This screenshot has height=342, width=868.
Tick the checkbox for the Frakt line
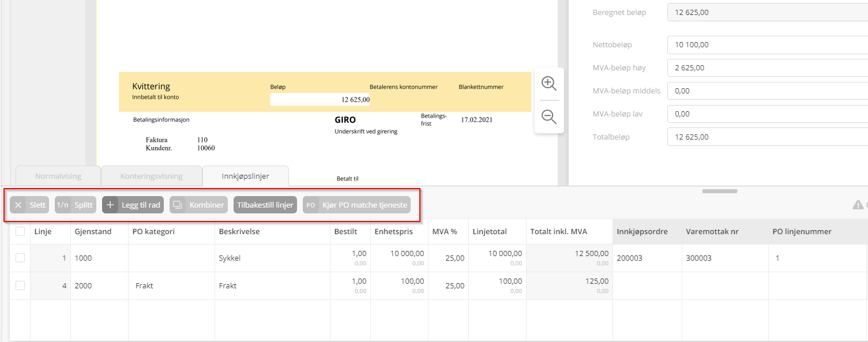tap(20, 285)
